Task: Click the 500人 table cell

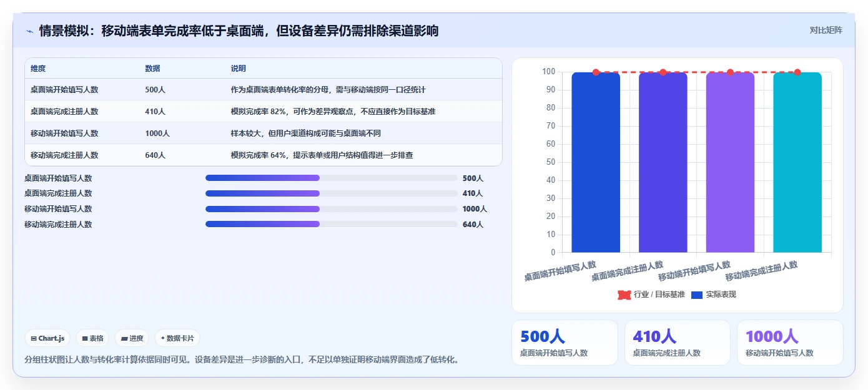Action: pyautogui.click(x=155, y=90)
